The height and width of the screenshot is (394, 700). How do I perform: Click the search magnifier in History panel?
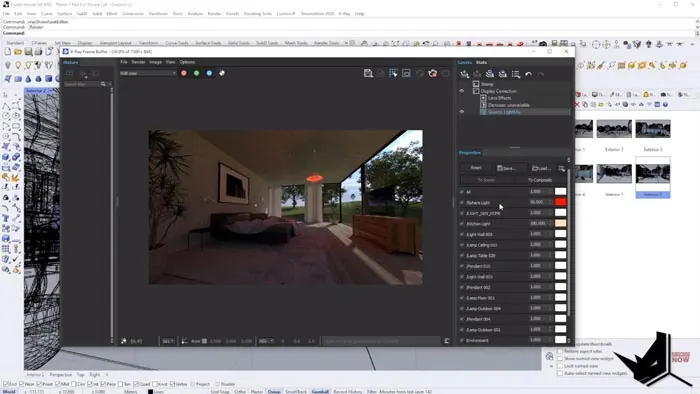pyautogui.click(x=103, y=84)
